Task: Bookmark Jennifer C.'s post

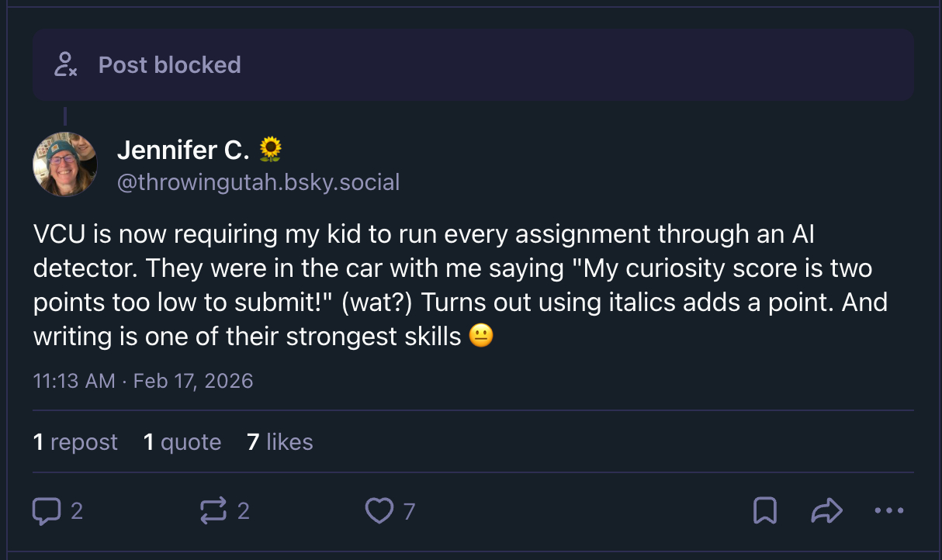Action: [x=765, y=510]
